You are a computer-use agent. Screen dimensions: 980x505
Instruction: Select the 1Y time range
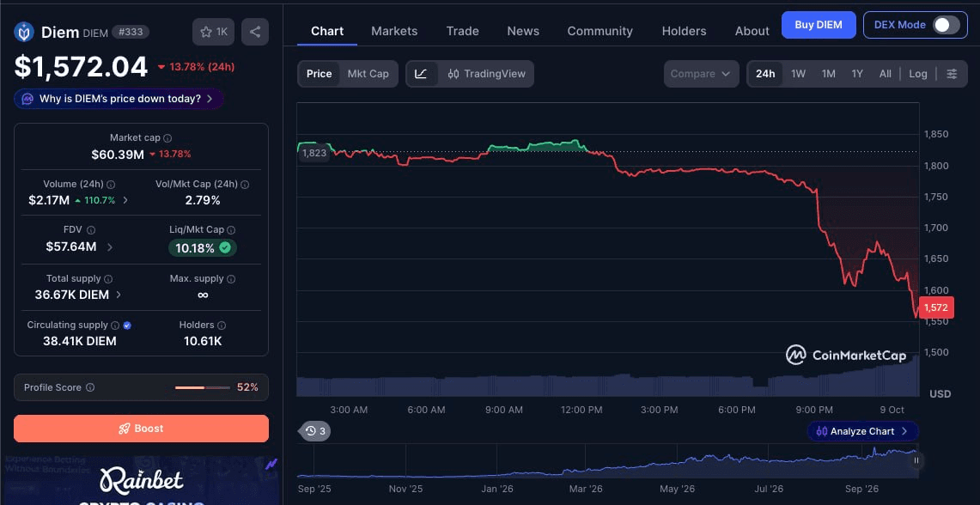click(x=857, y=74)
